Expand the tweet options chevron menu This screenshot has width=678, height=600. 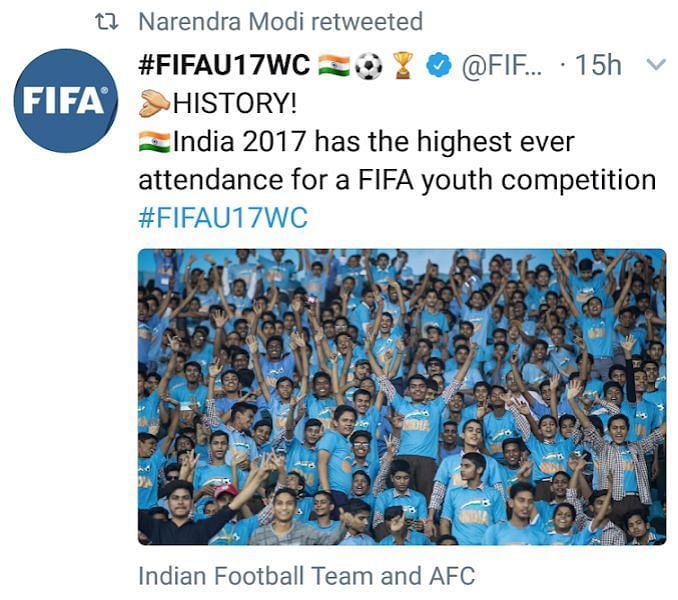(x=655, y=66)
